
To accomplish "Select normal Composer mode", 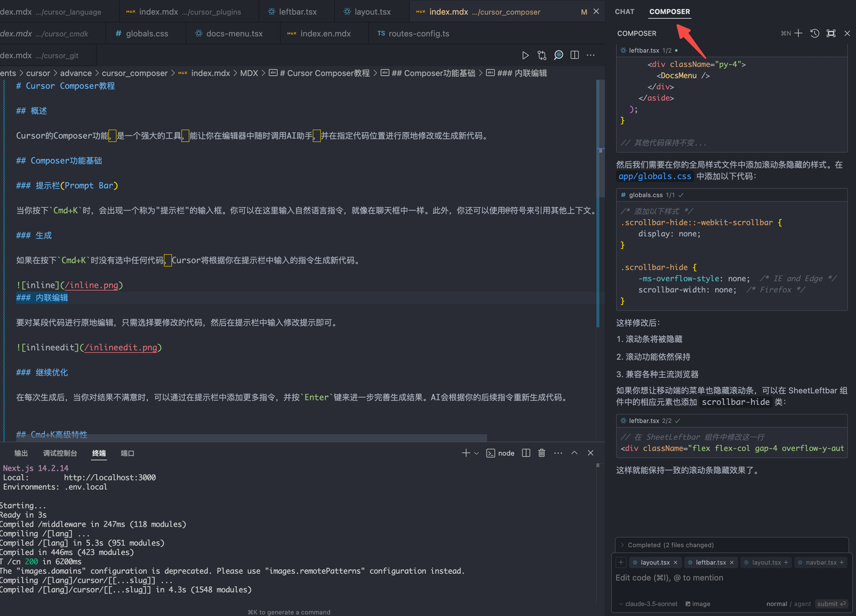I will pos(776,604).
